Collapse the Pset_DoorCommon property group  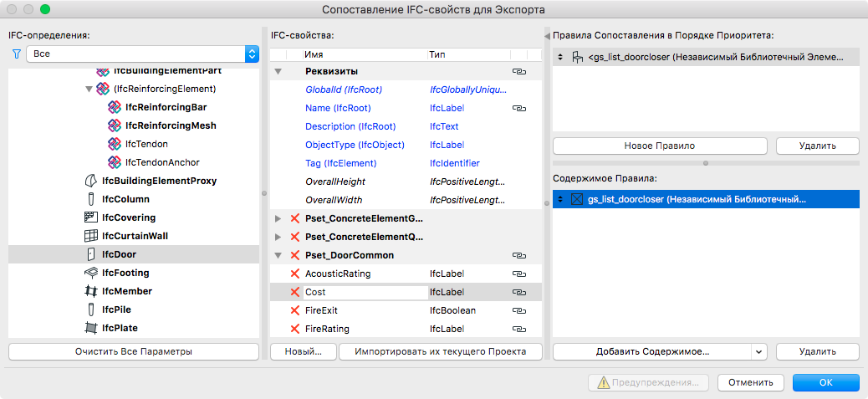[278, 255]
